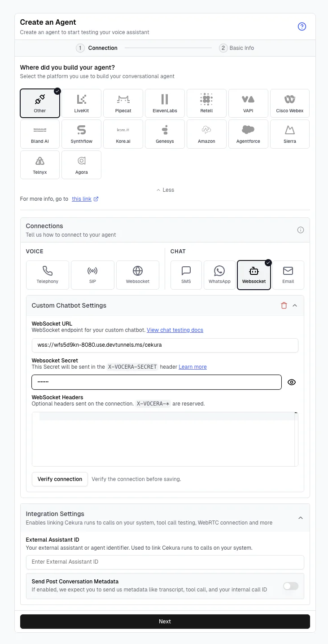This screenshot has height=644, width=328.
Task: Delete the Custom Chatbot Settings with the trash icon
Action: (284, 305)
